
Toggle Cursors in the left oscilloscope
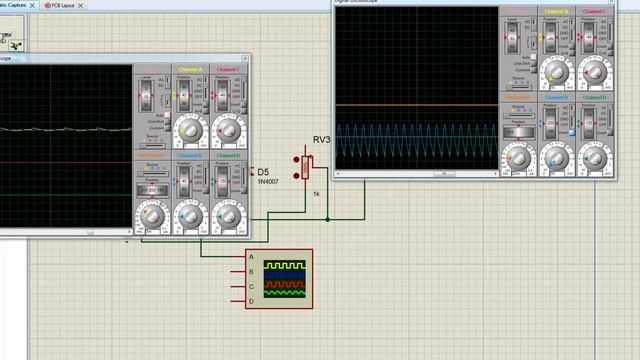pos(167,128)
